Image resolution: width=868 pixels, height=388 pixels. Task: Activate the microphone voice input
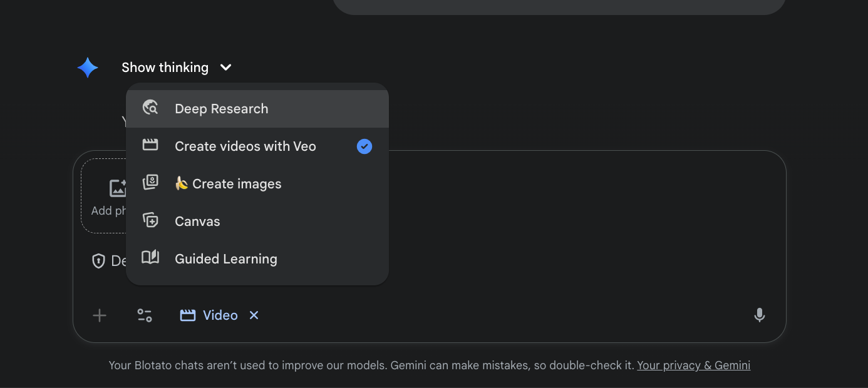pos(760,315)
